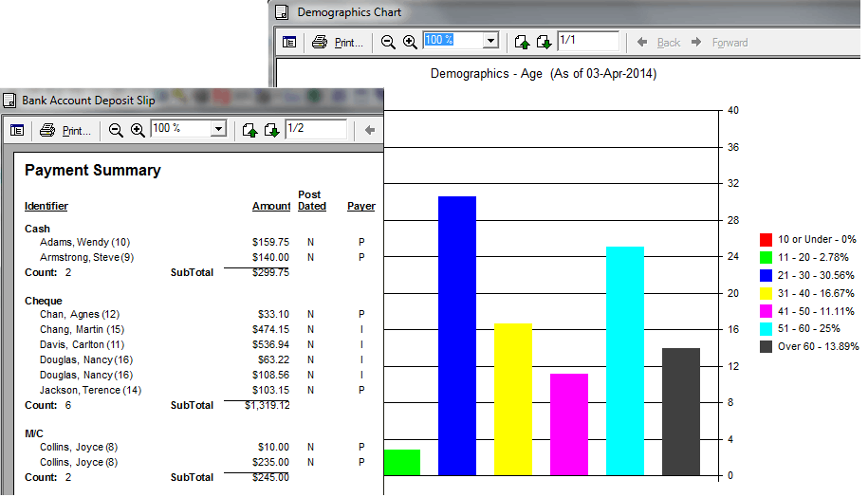Go to previous page in Demographics Chart
The height and width of the screenshot is (497, 868).
(x=522, y=42)
